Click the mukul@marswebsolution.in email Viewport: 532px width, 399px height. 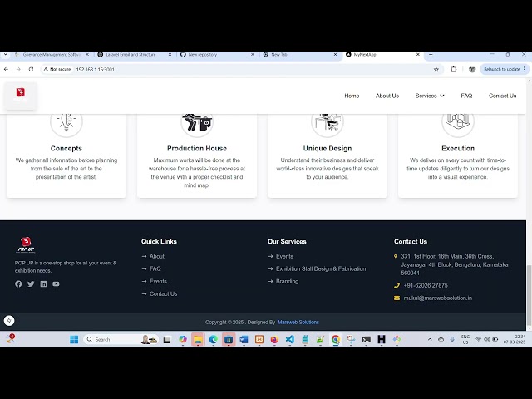438,298
